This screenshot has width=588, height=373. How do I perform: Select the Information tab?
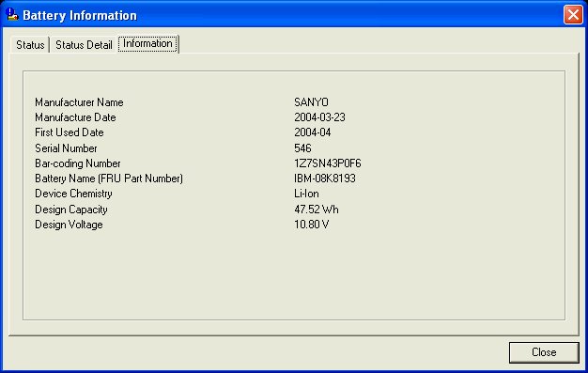point(147,44)
